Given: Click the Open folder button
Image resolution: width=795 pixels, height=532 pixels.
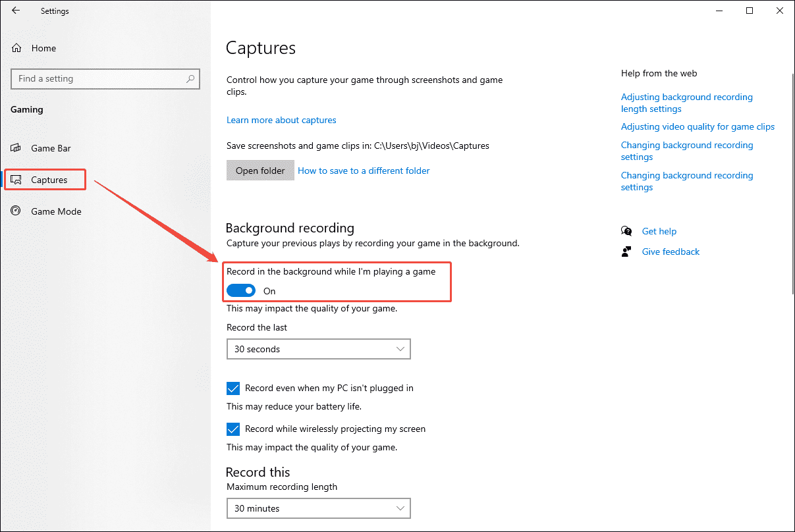Looking at the screenshot, I should tap(260, 170).
